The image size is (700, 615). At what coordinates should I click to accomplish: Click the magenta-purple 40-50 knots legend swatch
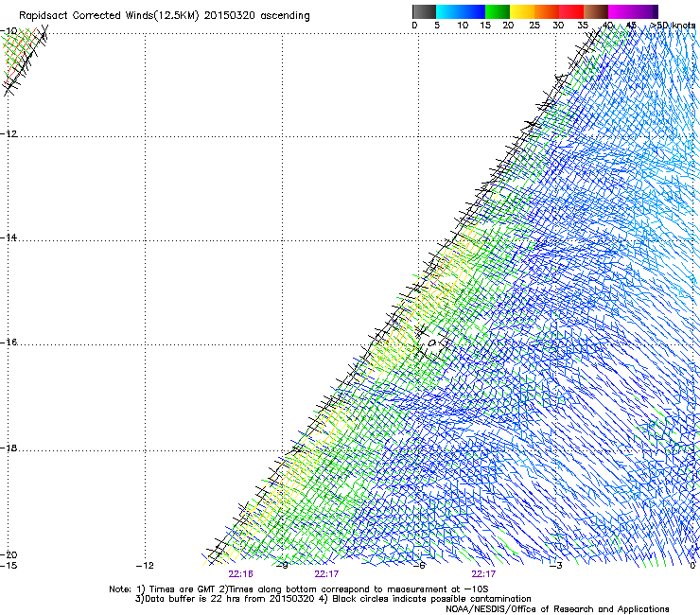pyautogui.click(x=633, y=11)
